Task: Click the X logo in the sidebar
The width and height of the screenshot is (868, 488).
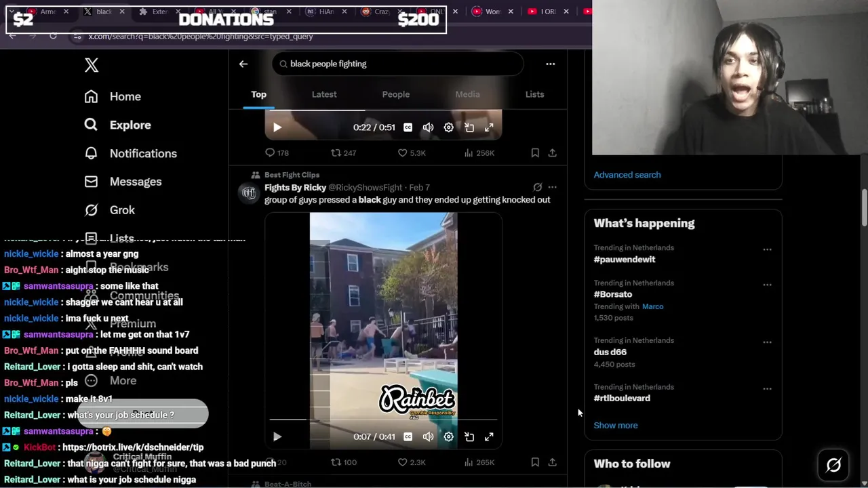Action: point(92,65)
